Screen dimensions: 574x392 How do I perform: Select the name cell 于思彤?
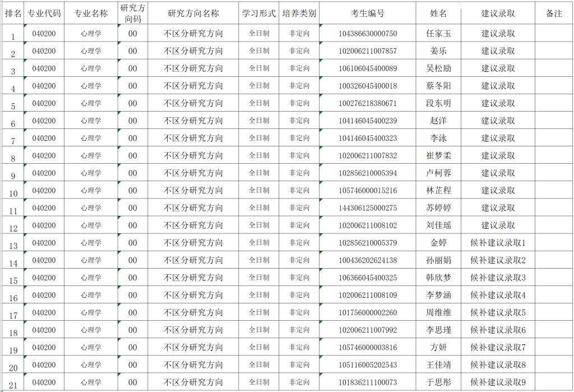point(438,382)
